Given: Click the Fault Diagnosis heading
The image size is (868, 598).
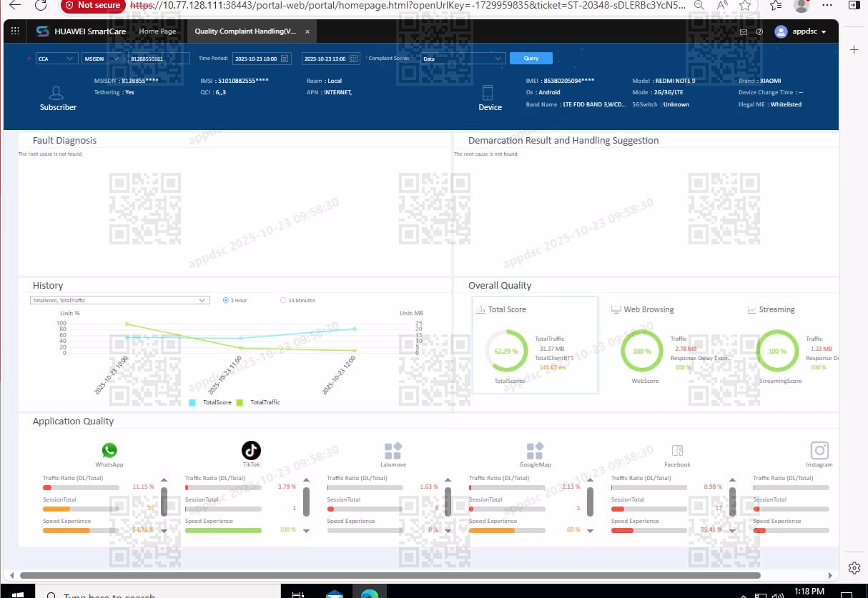Looking at the screenshot, I should [64, 141].
